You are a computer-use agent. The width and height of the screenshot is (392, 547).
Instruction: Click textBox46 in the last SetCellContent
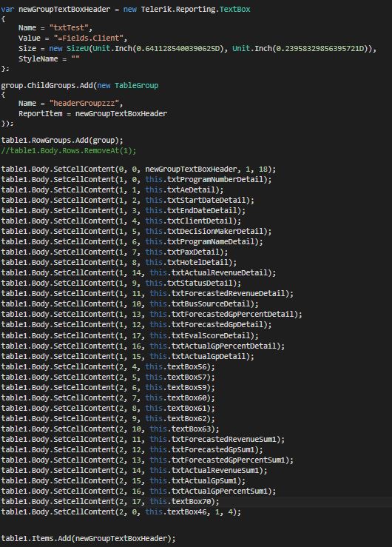point(187,512)
